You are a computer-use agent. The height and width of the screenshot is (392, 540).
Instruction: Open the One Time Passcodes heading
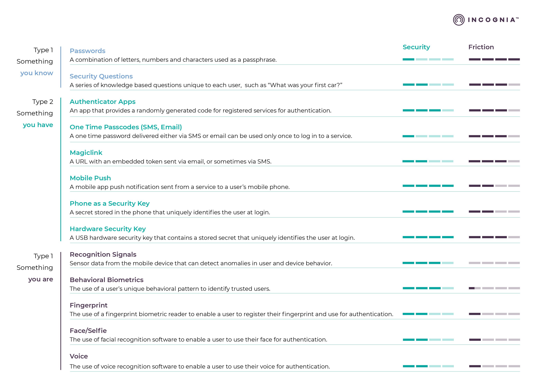126,127
